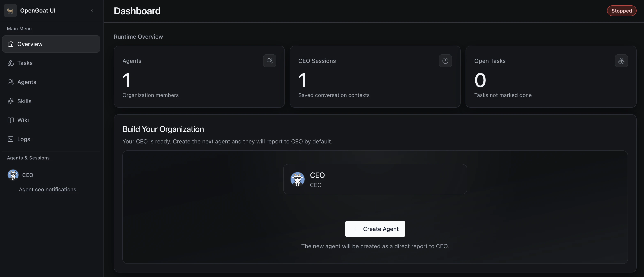
Task: Open the Logs section
Action: coord(24,139)
